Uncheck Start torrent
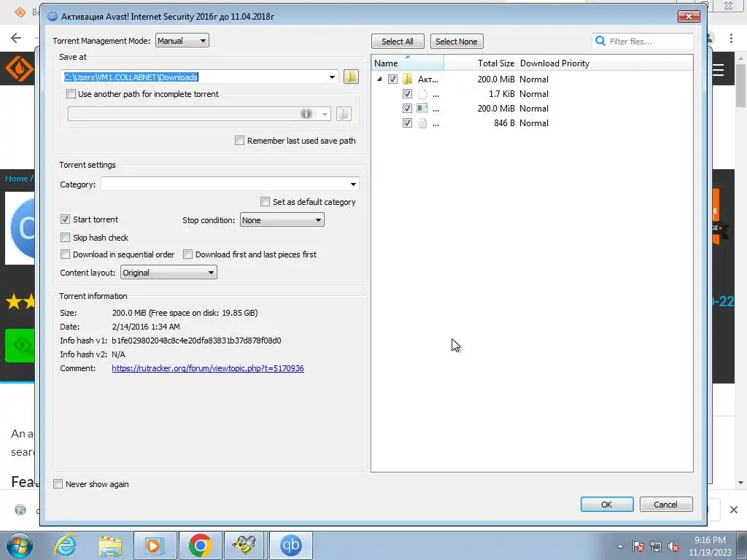The height and width of the screenshot is (560, 747). pos(65,219)
